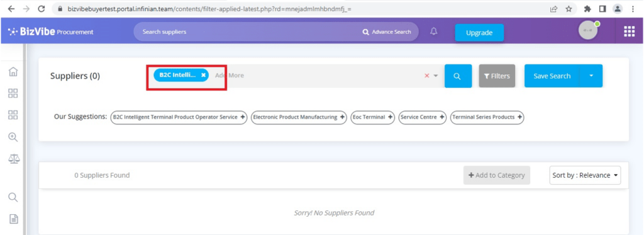
Task: Add Electronic Product Manufacturing suggestion
Action: coord(299,117)
